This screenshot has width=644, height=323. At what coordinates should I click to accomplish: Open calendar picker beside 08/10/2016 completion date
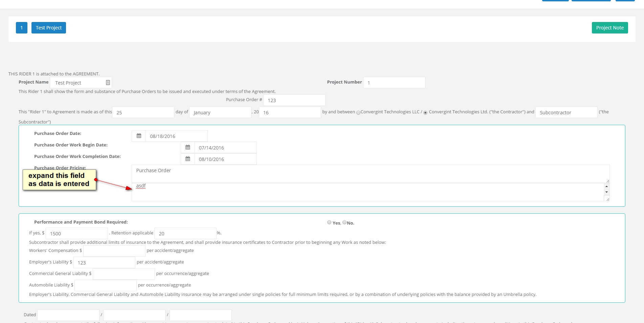pyautogui.click(x=188, y=159)
